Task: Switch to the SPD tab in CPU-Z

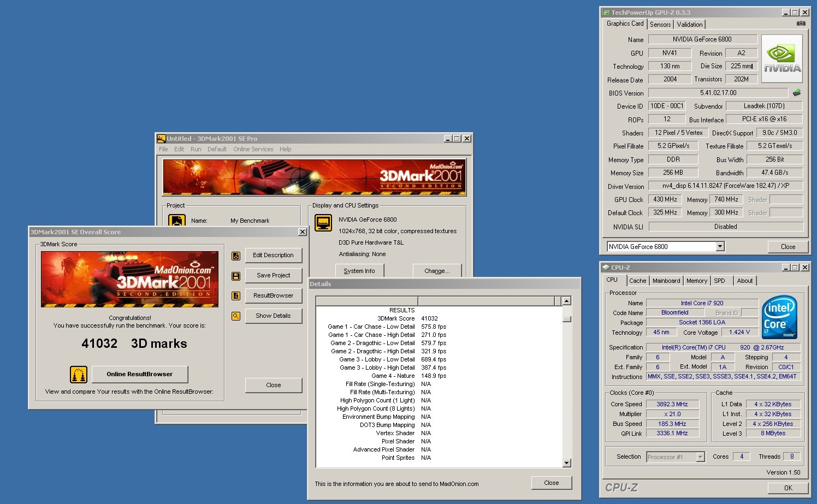Action: [x=719, y=281]
